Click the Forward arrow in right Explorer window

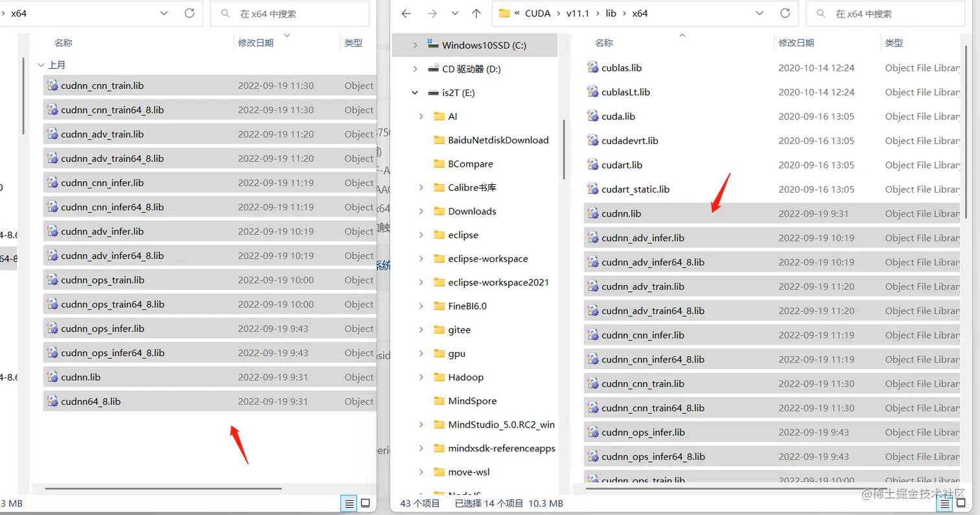click(x=432, y=13)
